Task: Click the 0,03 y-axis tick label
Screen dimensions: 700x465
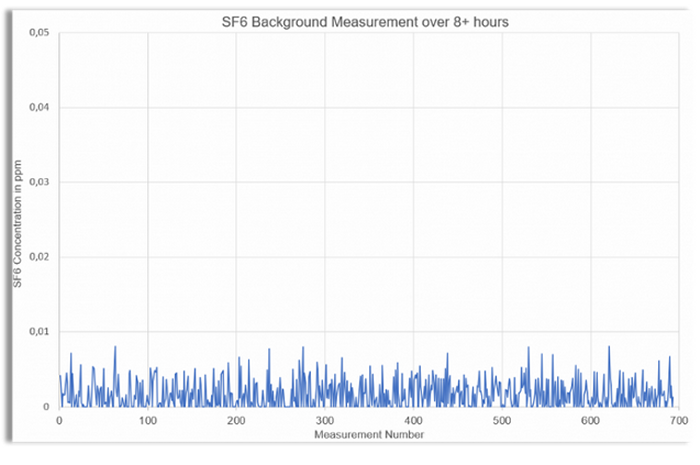Action: click(38, 182)
